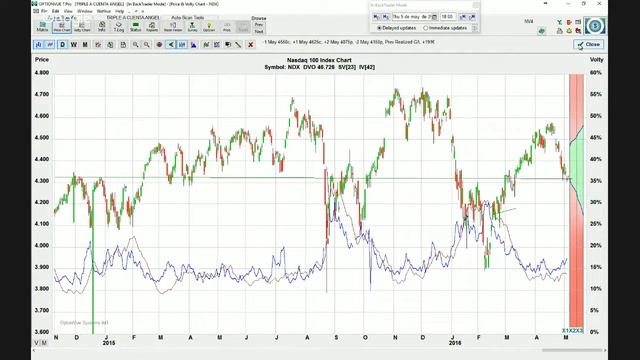Toggle the highlighted arrow chart tool
640x360 pixels.
(x=171, y=44)
